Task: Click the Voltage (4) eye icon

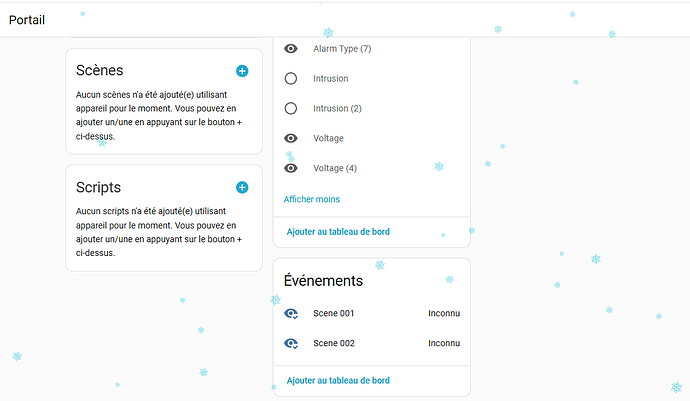Action: [291, 168]
